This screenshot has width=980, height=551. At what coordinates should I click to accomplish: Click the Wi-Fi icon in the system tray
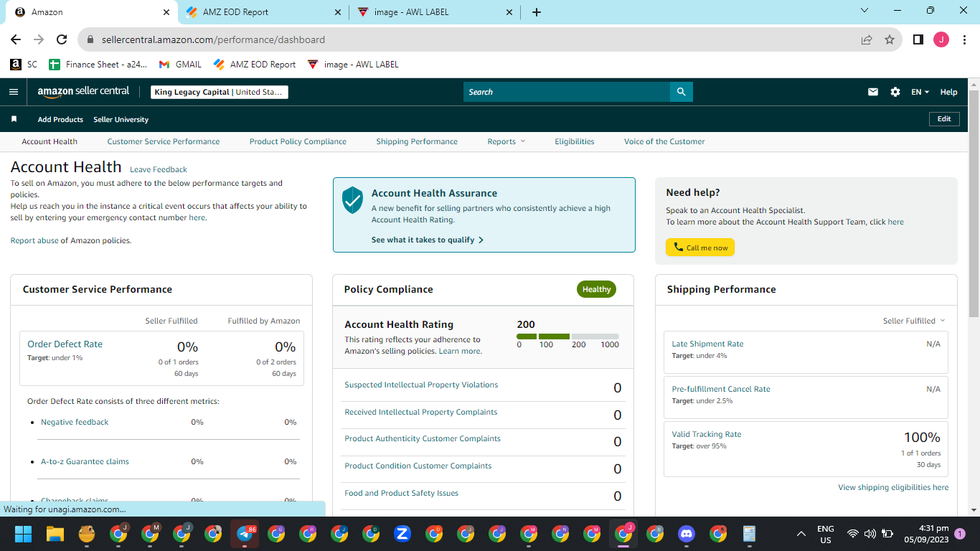coord(853,534)
